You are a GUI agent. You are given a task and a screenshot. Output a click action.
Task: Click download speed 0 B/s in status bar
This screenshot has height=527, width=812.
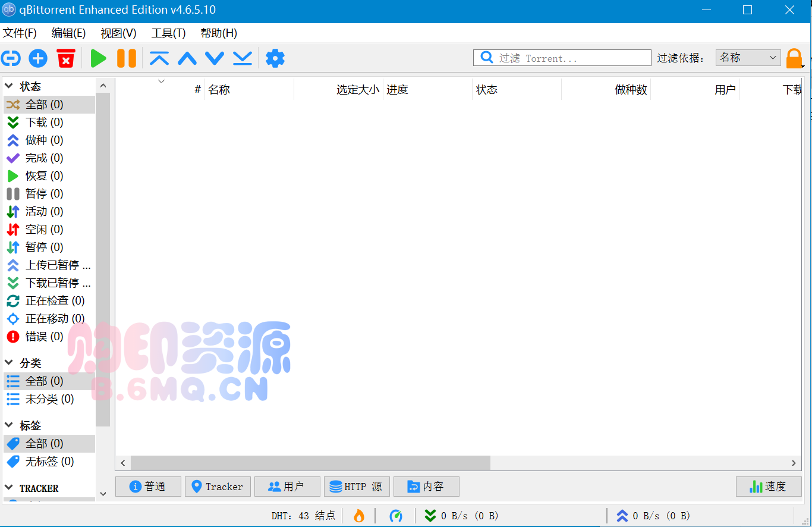[462, 516]
